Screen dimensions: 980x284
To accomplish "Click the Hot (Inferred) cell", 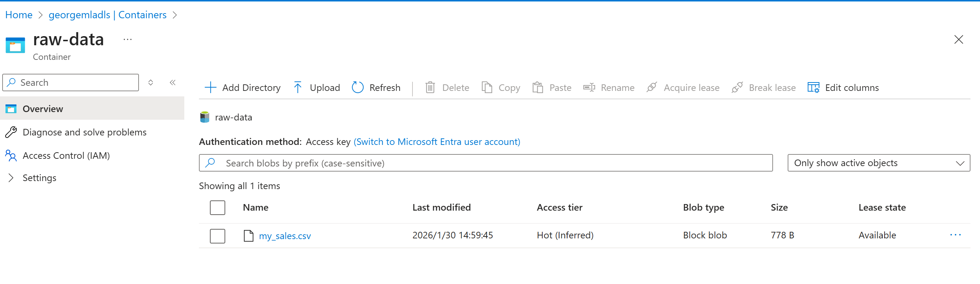I will pyautogui.click(x=565, y=235).
